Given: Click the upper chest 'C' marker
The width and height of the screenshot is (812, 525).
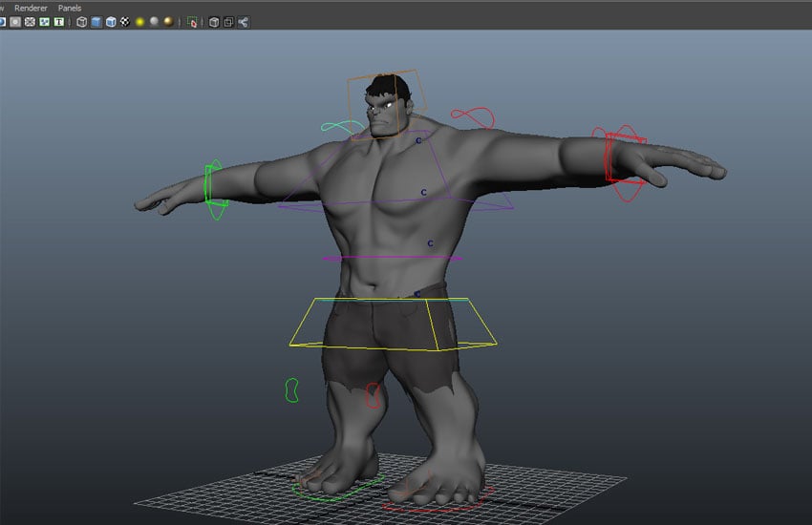Looking at the screenshot, I should pyautogui.click(x=418, y=140).
